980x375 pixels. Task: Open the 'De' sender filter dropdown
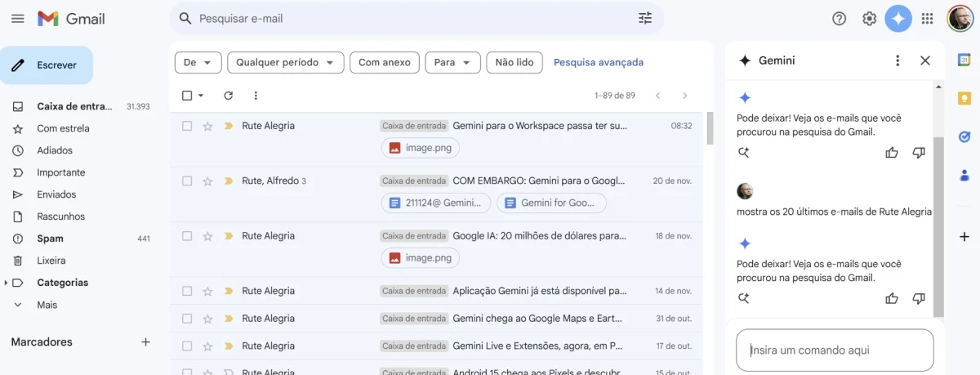coord(198,62)
